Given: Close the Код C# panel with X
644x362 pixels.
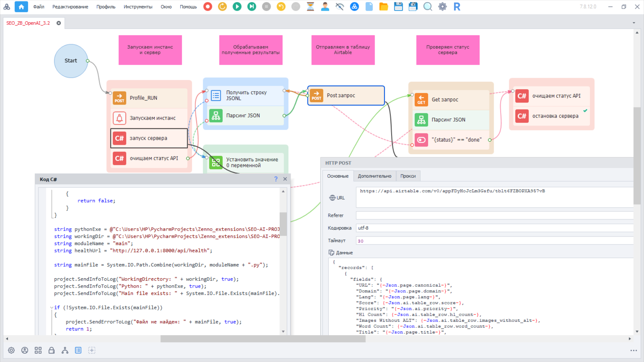Looking at the screenshot, I should [x=285, y=179].
